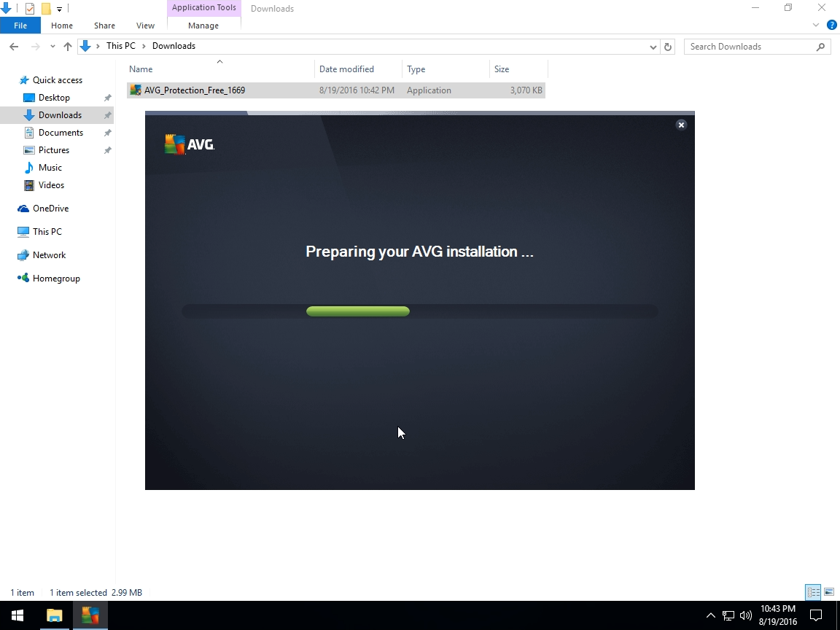Open Videos in navigation pane
The height and width of the screenshot is (630, 840).
click(x=51, y=185)
